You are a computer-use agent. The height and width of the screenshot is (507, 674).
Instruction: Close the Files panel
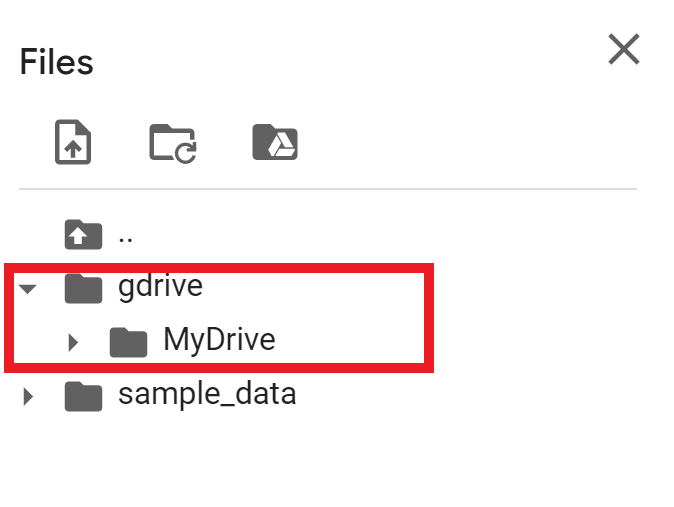623,50
